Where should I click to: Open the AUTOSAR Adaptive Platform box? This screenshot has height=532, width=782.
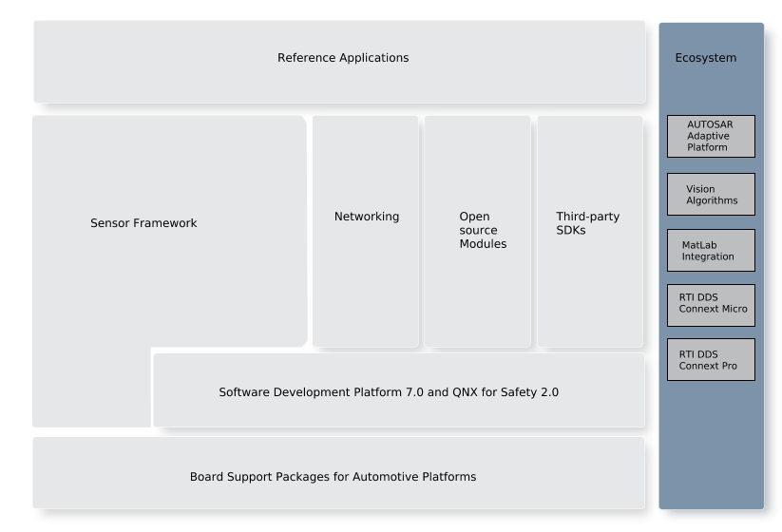(711, 136)
